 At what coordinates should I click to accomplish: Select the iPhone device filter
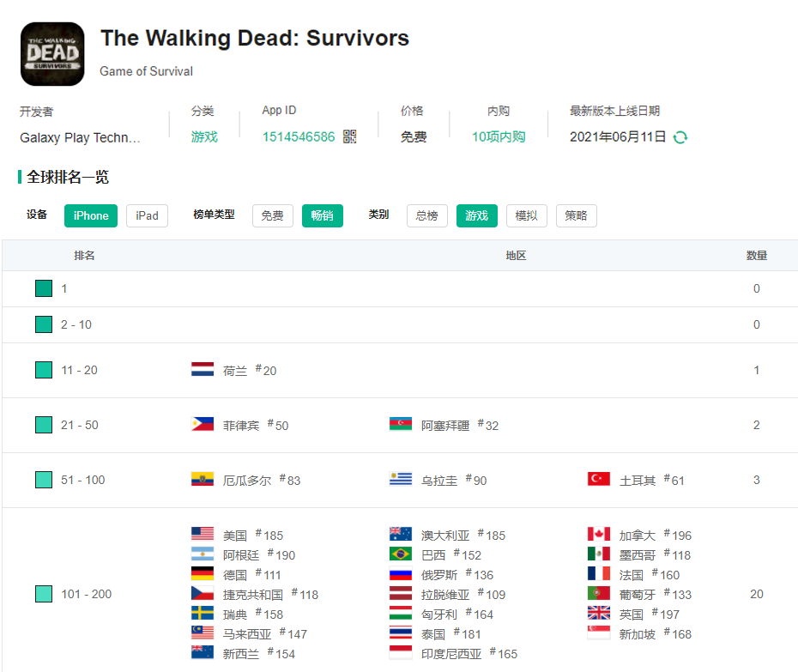click(x=91, y=216)
